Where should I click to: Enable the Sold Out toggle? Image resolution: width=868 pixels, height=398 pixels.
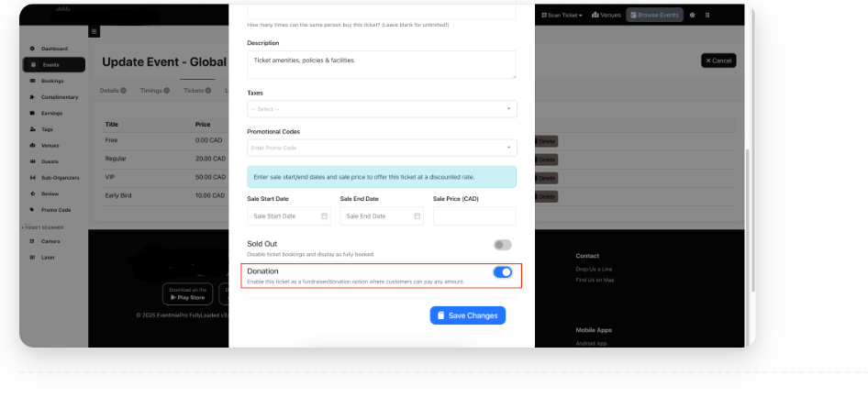pos(502,245)
